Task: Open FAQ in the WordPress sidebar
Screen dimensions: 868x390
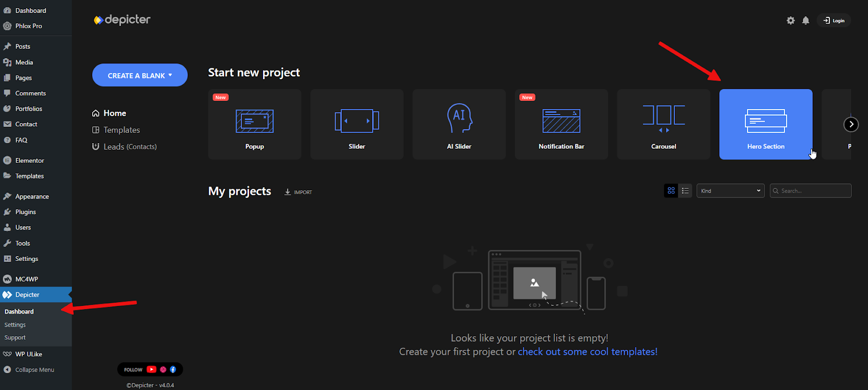Action: (x=36, y=140)
